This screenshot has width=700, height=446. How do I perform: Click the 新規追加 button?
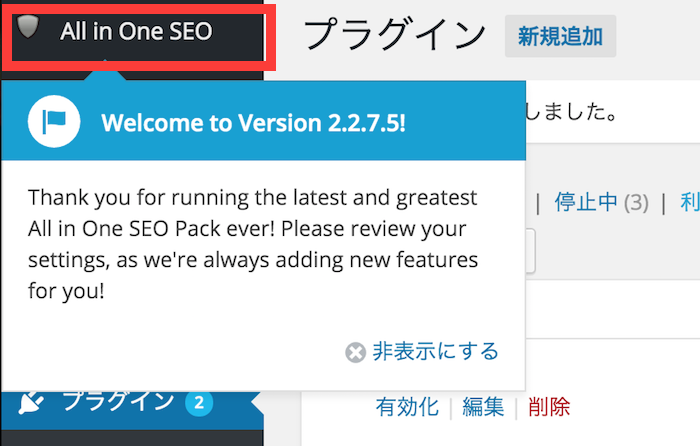click(x=560, y=36)
